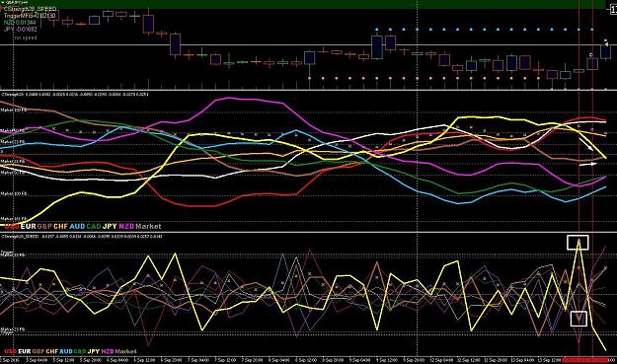617x364 pixels.
Task: Pick CHF in the speed panel legend
Action: click(52, 351)
